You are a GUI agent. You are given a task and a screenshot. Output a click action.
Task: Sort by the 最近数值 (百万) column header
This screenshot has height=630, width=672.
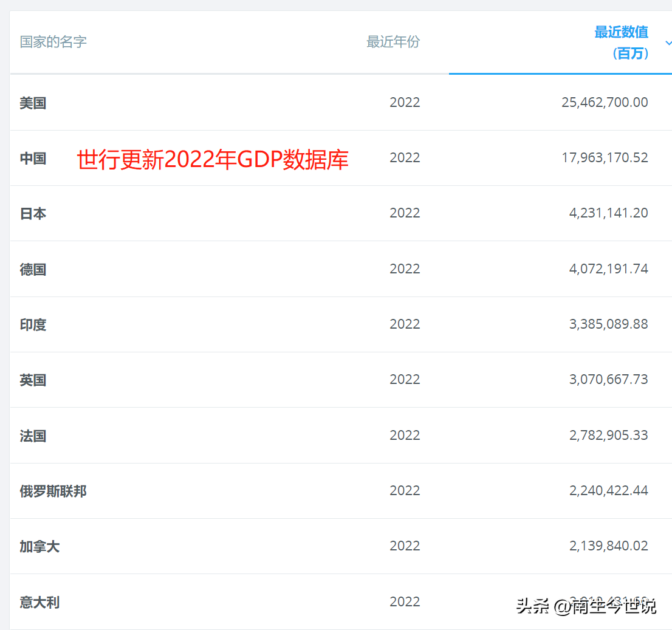621,42
